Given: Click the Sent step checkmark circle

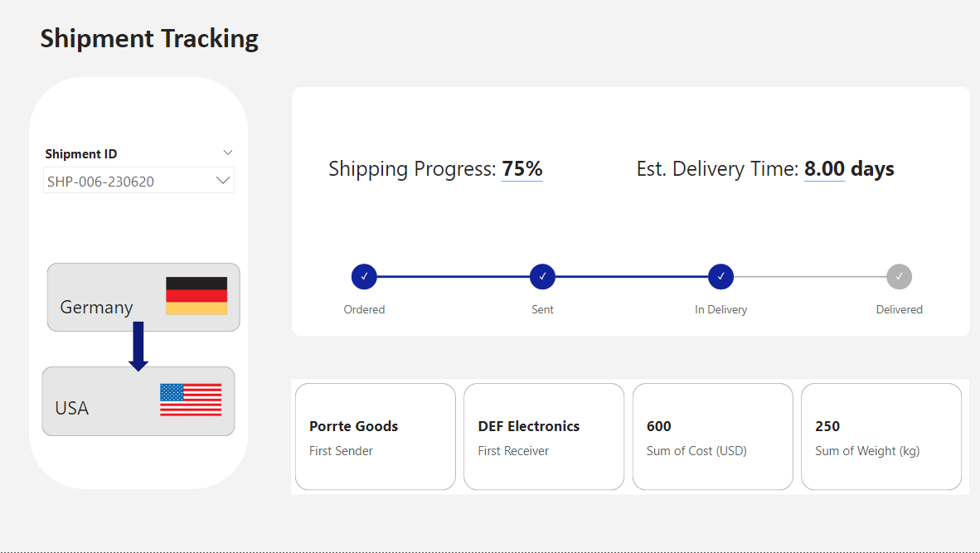Looking at the screenshot, I should (542, 277).
